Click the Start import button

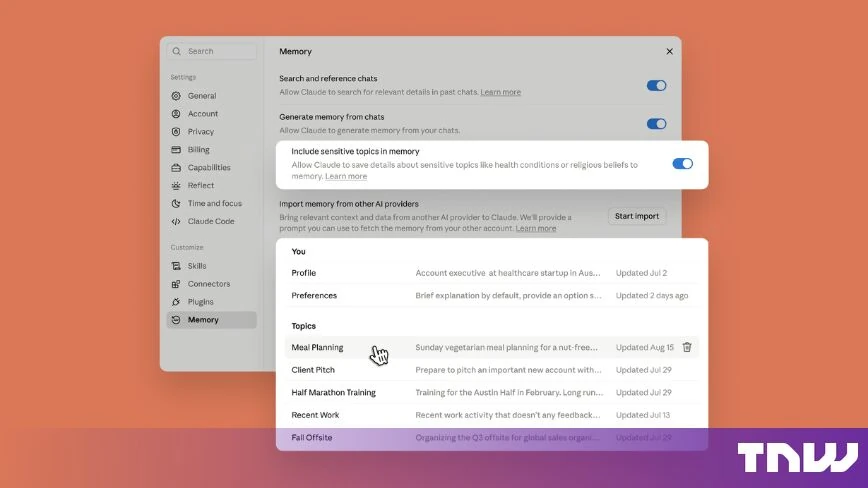point(637,216)
